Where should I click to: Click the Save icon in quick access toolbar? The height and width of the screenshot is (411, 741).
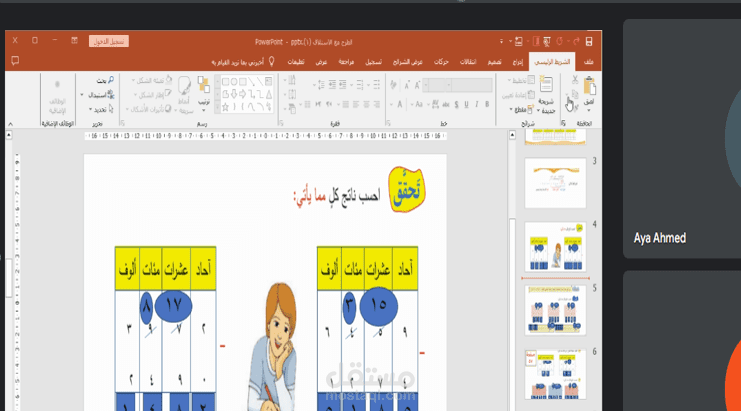[589, 42]
